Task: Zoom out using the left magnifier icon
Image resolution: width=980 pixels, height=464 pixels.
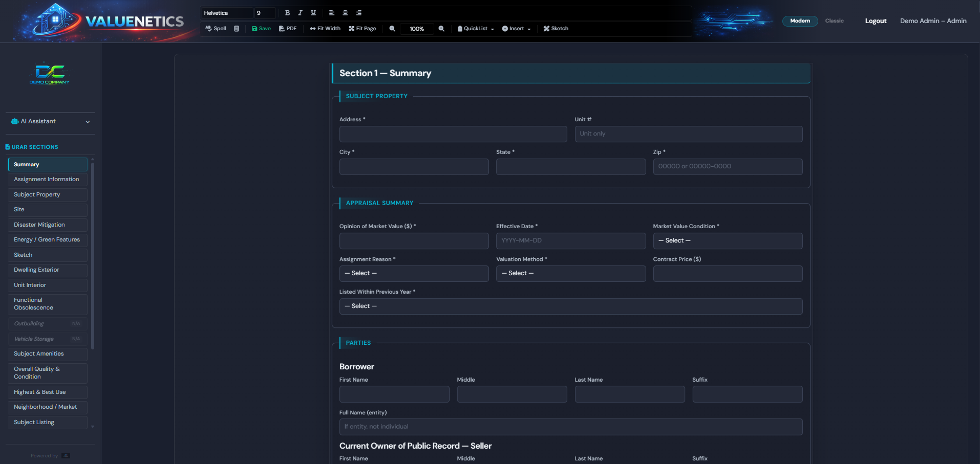Action: click(392, 29)
